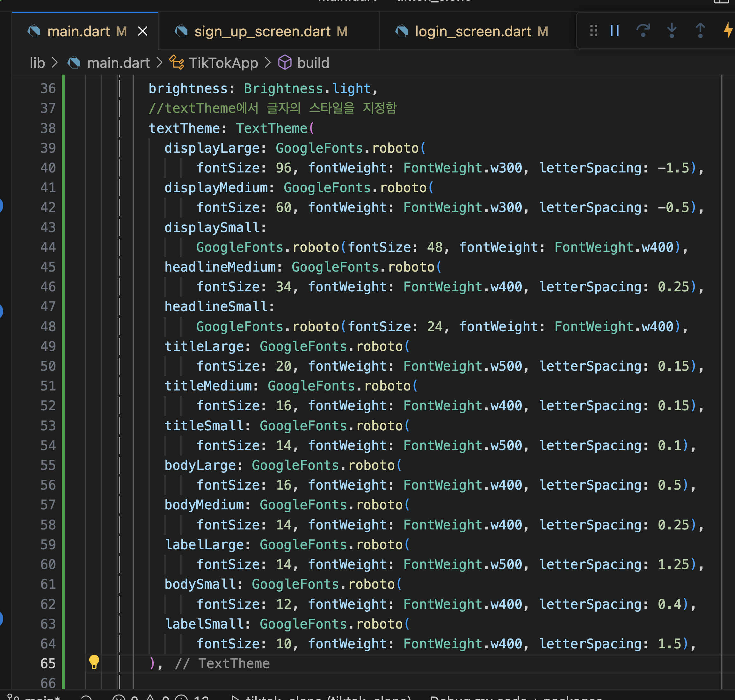Switch to the sign_up_screen.dart tab
Image resolution: width=735 pixels, height=700 pixels.
pyautogui.click(x=262, y=31)
